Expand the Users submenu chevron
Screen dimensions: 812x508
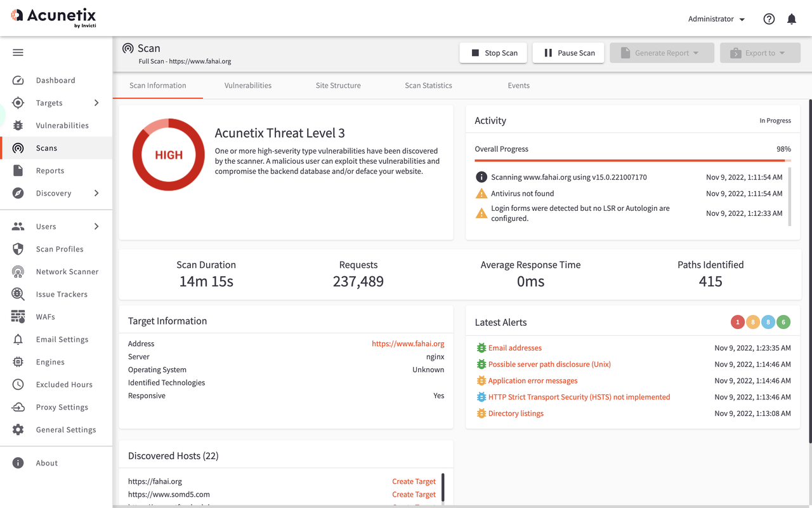point(96,227)
